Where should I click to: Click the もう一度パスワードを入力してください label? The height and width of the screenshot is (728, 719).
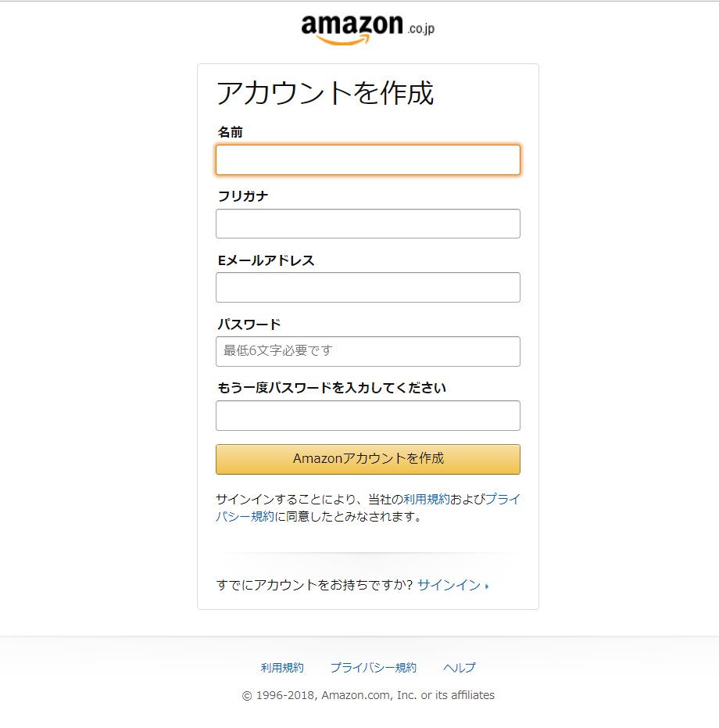[x=331, y=388]
